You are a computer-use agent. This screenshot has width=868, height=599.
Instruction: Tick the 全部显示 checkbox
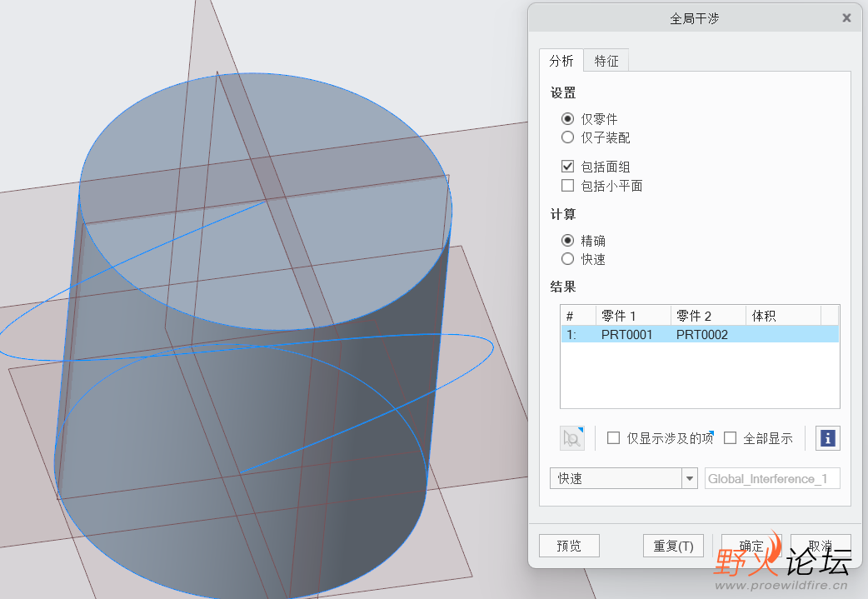click(731, 438)
